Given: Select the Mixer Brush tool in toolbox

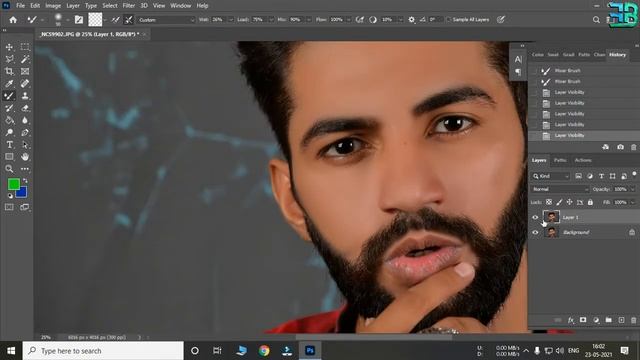Looking at the screenshot, I should [9, 96].
